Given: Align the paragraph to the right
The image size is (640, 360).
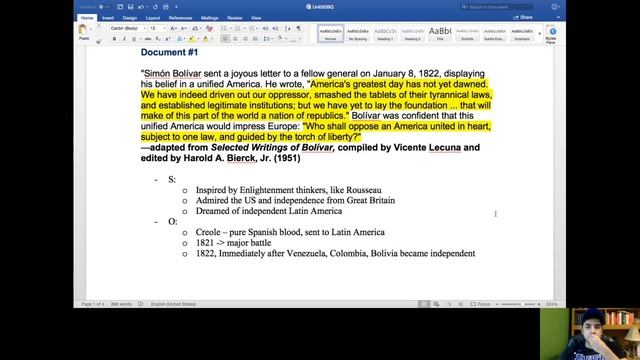Looking at the screenshot, I should click(x=245, y=39).
